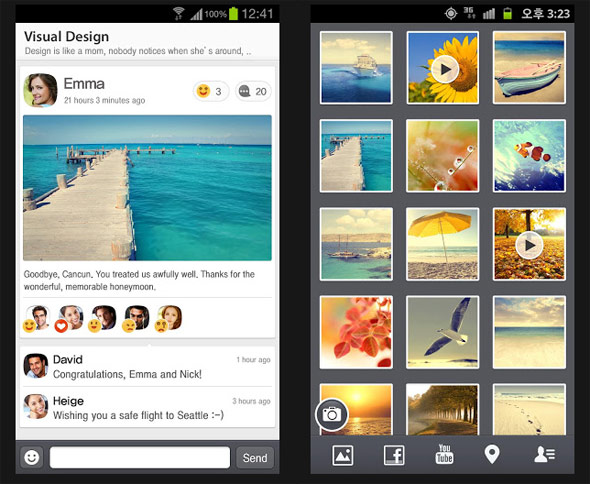The height and width of the screenshot is (484, 590).
Task: Click the Send button
Action: coord(255,458)
